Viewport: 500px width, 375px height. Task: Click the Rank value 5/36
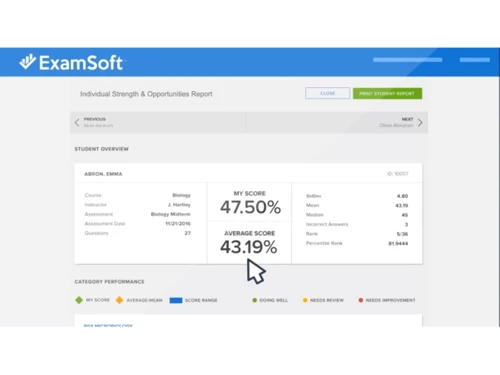point(402,234)
